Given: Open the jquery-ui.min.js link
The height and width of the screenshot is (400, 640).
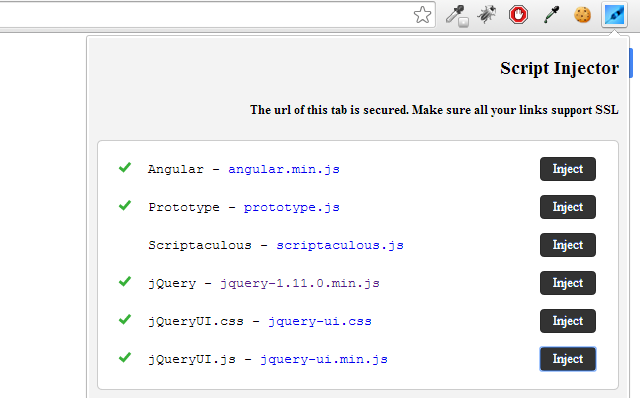Looking at the screenshot, I should (324, 360).
